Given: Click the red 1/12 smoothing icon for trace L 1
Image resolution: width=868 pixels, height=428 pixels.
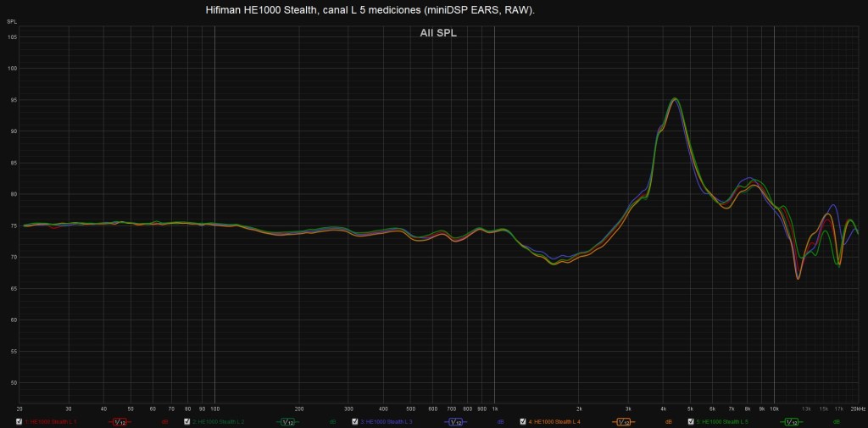Looking at the screenshot, I should tap(120, 421).
